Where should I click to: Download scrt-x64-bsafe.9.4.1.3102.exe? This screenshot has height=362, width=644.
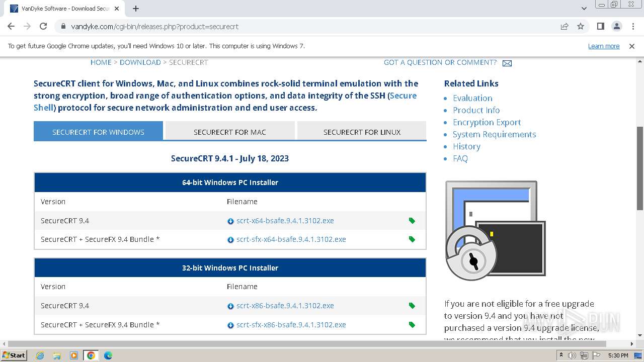[285, 221]
